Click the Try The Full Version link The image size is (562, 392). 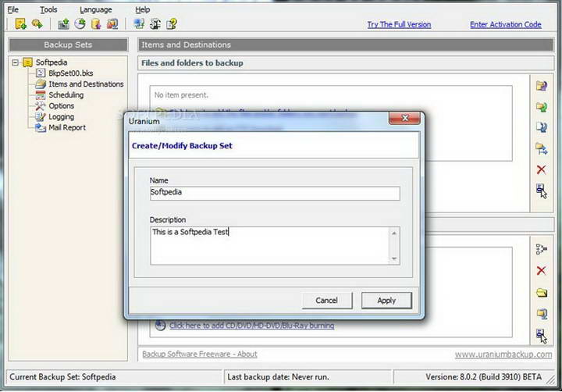coord(399,24)
